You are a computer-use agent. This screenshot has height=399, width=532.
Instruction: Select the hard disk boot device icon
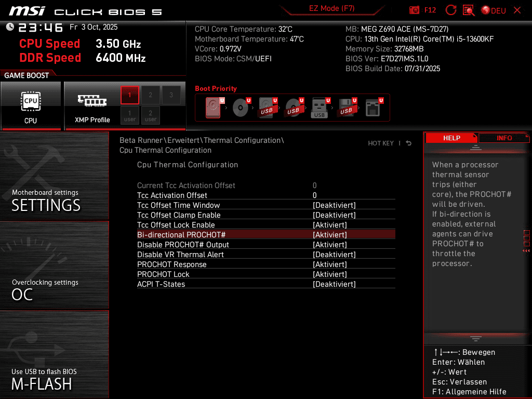point(214,108)
